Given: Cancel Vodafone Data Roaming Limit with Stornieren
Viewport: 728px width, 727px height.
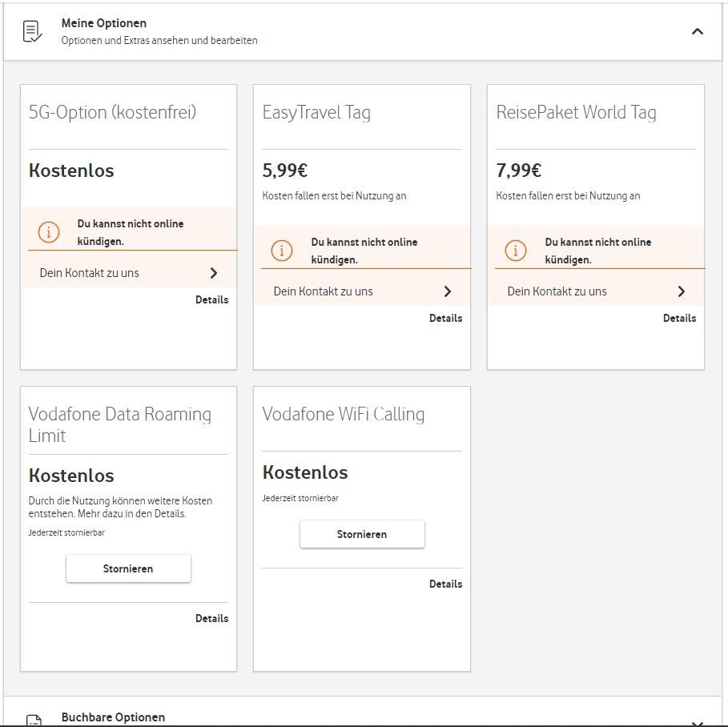Looking at the screenshot, I should coord(128,568).
